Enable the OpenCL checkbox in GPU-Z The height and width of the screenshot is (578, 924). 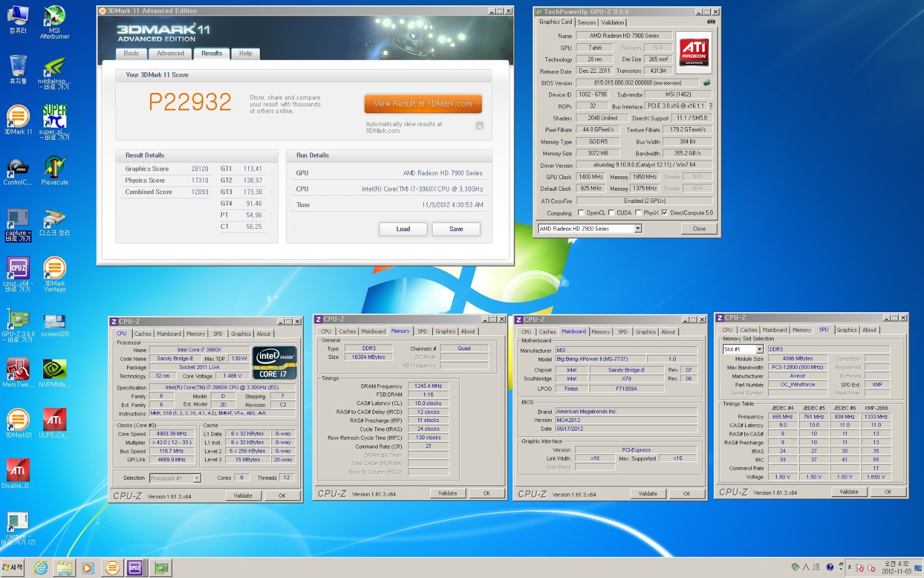point(582,213)
